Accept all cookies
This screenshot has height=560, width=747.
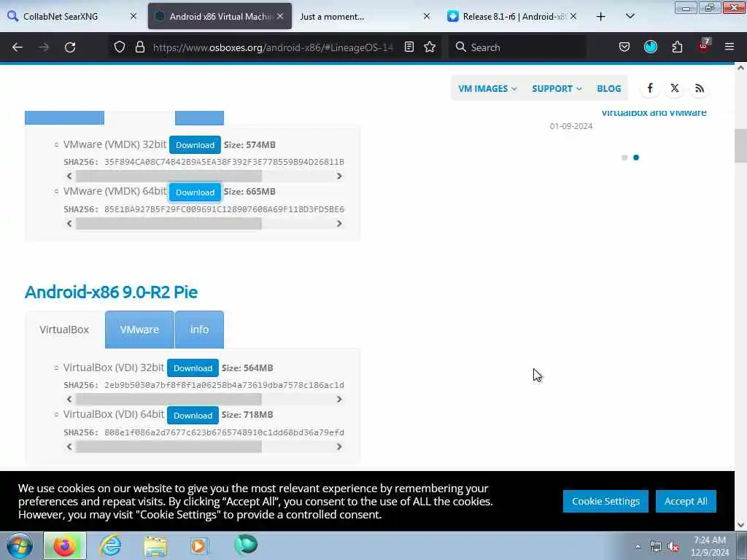[686, 502]
